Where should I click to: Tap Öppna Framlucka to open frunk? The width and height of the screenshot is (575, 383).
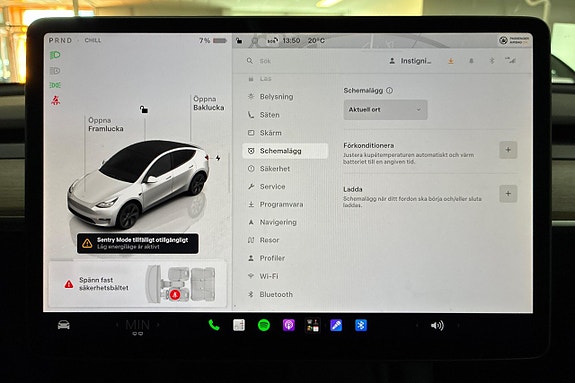[106, 124]
